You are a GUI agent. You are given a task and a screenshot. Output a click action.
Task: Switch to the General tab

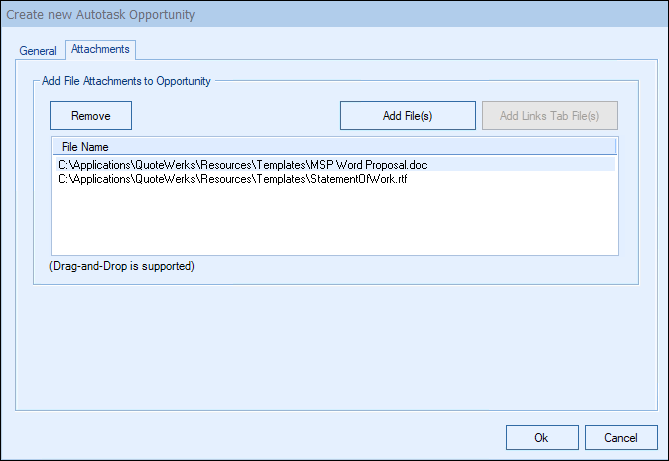(39, 50)
